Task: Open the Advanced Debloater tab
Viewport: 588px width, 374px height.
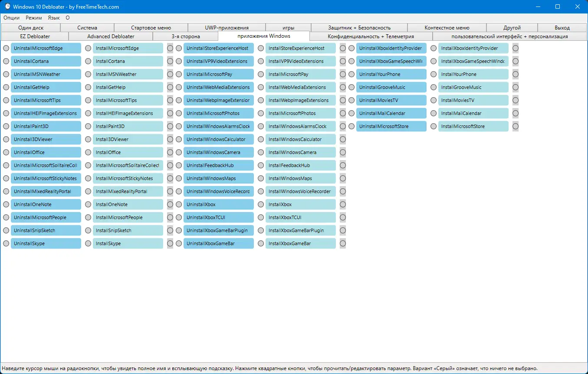Action: [111, 36]
